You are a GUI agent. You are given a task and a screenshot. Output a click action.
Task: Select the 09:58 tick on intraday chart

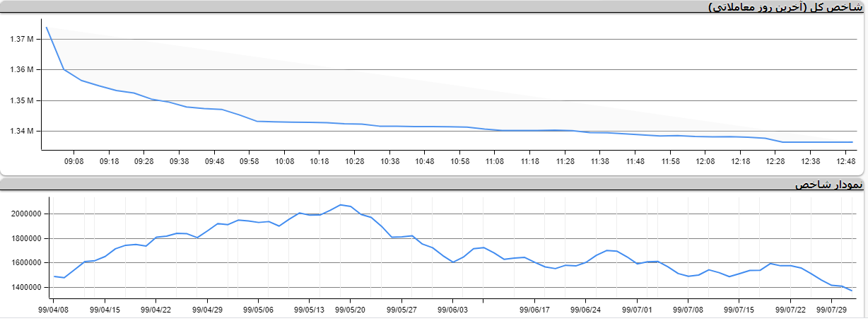249,161
